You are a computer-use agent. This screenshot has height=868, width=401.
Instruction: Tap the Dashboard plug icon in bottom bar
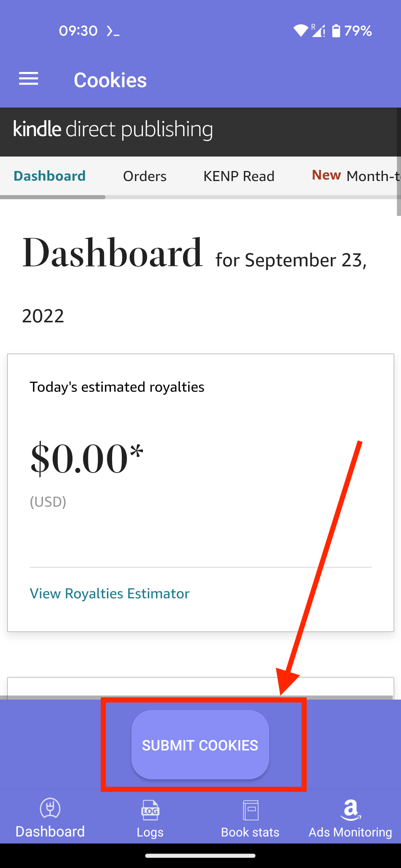pos(50,809)
